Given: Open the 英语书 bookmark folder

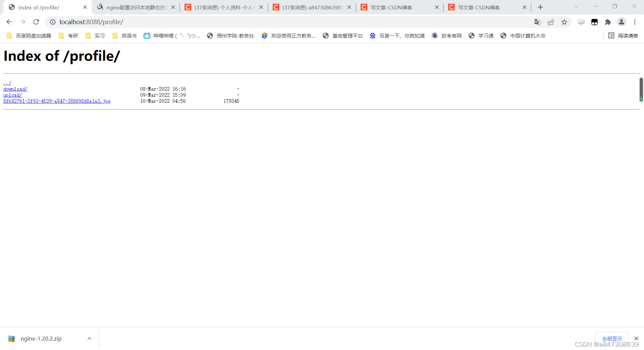Looking at the screenshot, I should pyautogui.click(x=124, y=36).
